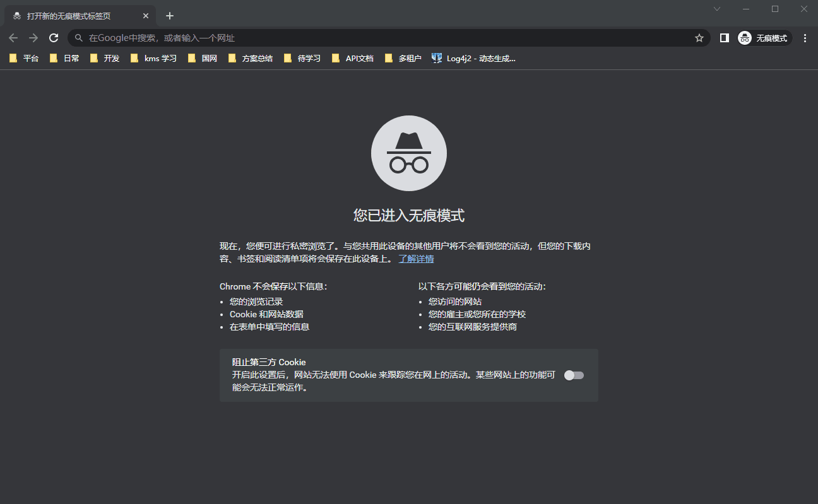Close the Chrome window

804,9
